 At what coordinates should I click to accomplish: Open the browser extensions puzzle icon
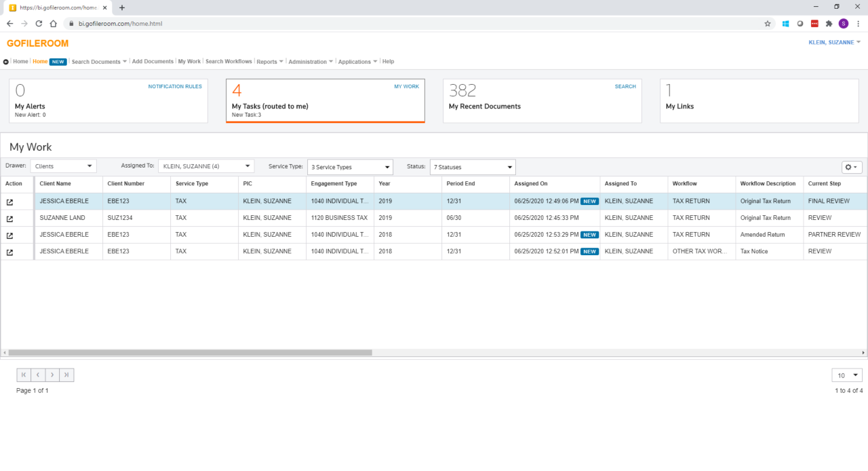pos(829,23)
